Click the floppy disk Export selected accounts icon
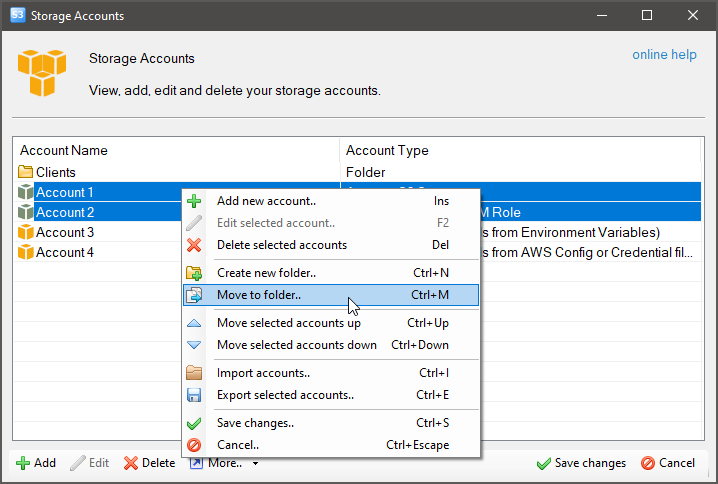This screenshot has width=718, height=484. (195, 395)
